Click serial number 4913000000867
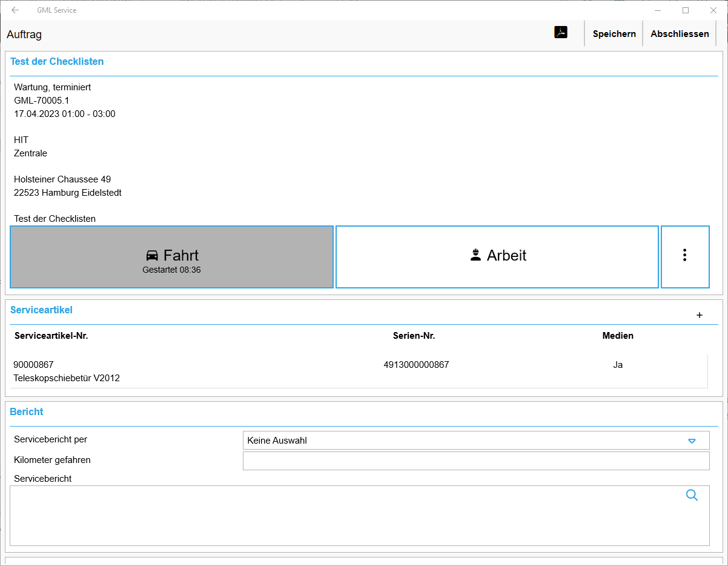This screenshot has width=728, height=566. 416,365
